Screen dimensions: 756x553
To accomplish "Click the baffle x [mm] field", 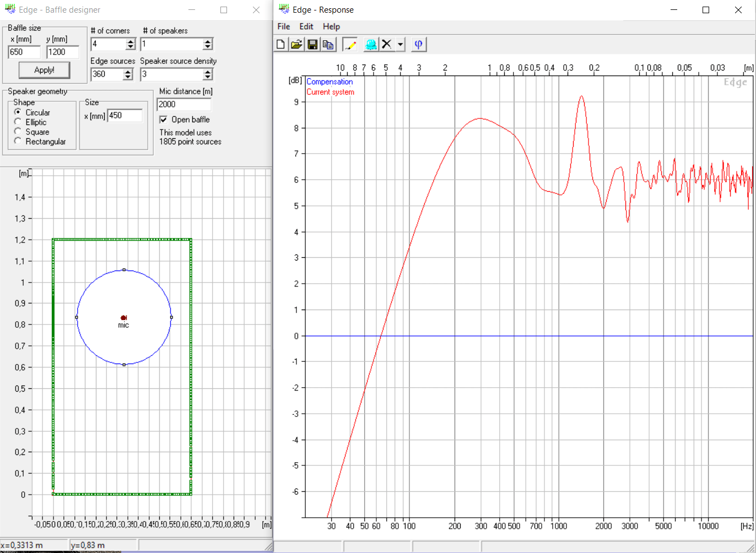I will click(x=24, y=52).
